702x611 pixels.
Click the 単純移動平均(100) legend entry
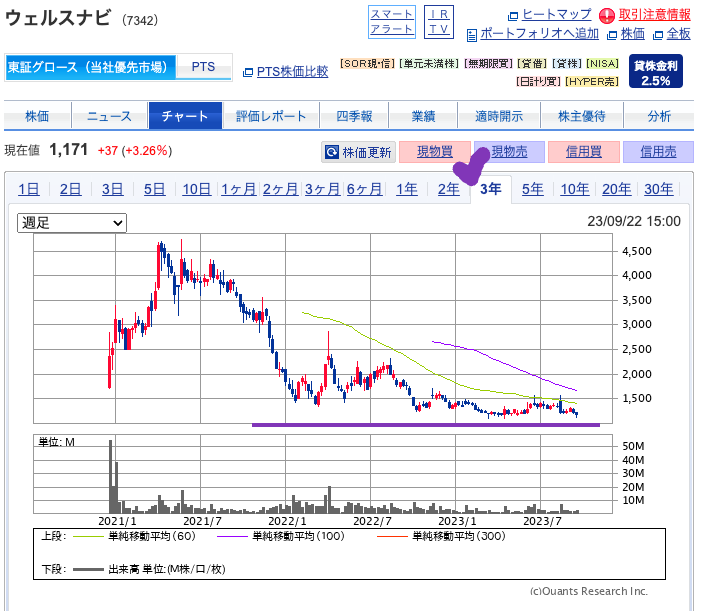coord(281,536)
